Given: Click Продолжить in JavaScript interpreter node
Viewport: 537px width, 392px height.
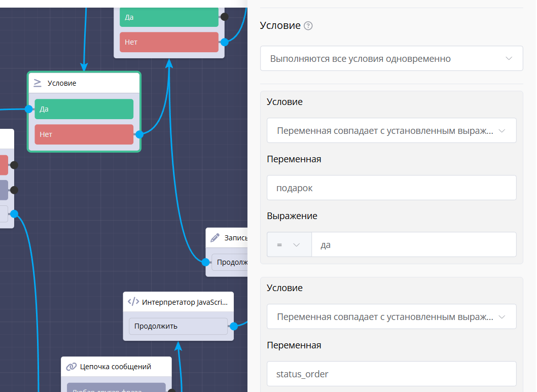Looking at the screenshot, I should pyautogui.click(x=178, y=326).
